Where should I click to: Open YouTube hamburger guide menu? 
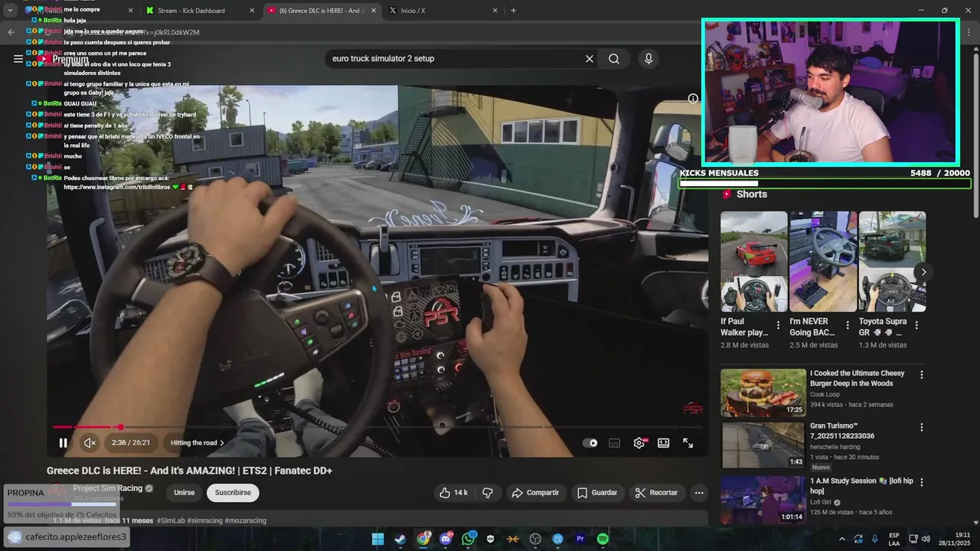(18, 59)
